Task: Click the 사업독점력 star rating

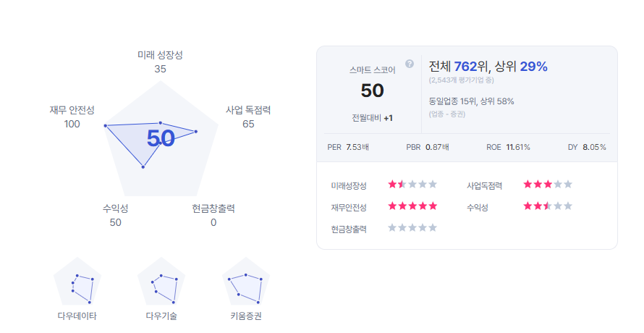Action: 548,185
